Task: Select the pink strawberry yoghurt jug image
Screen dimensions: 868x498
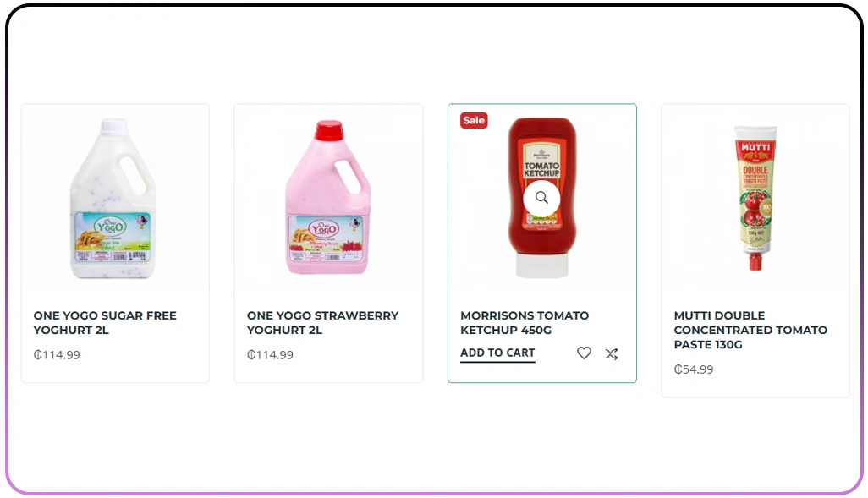Action: pos(327,200)
